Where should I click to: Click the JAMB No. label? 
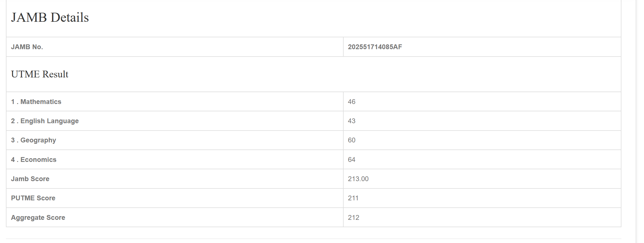[x=27, y=47]
